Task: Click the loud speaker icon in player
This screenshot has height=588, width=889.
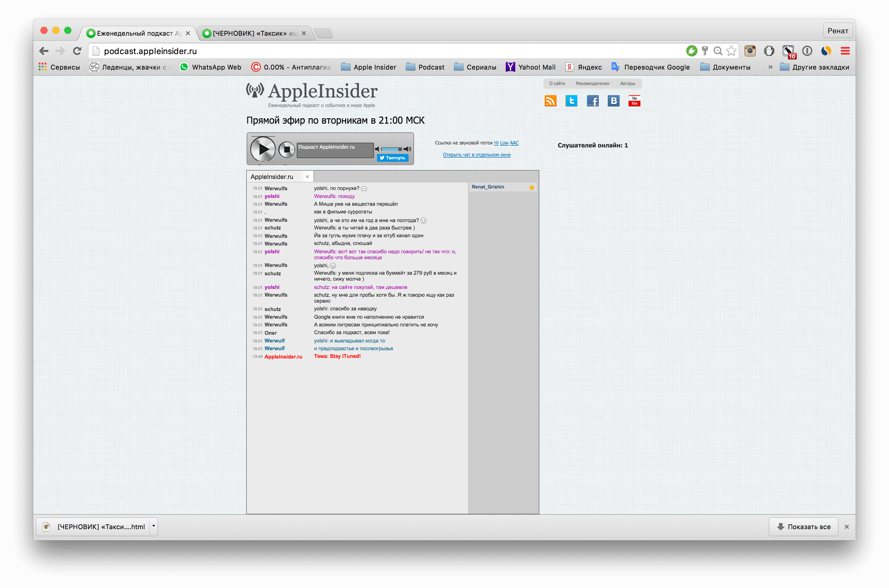Action: coord(407,149)
